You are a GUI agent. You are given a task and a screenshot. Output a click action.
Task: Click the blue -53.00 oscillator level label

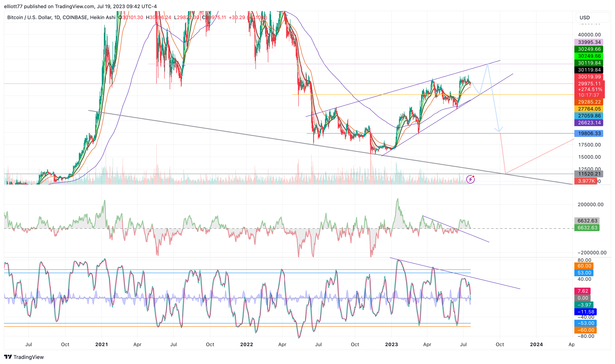pyautogui.click(x=585, y=323)
